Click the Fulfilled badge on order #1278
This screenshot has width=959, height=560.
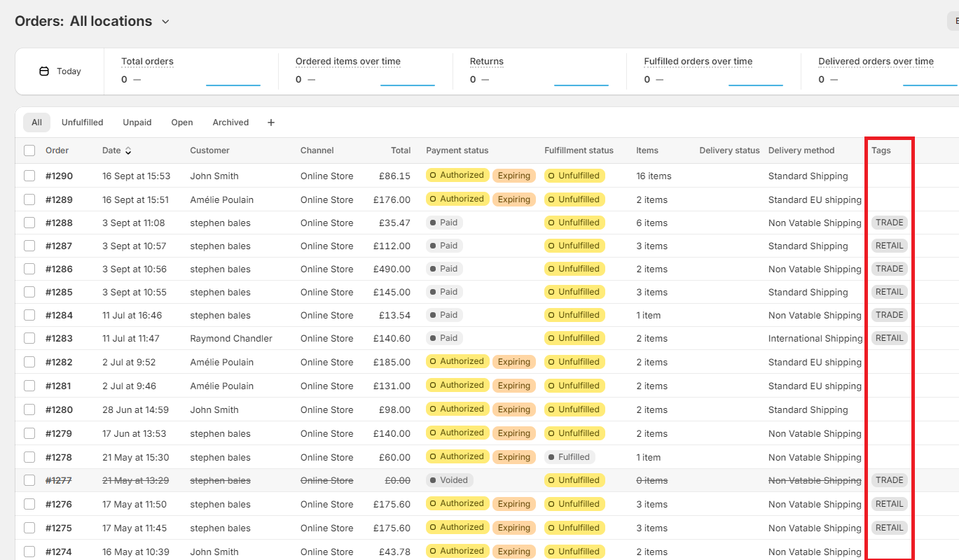[569, 457]
